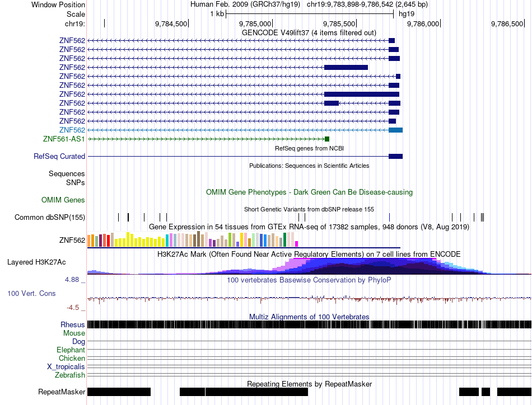Open 100 vertebrates Basewise Conservation title
Screen dimensions: 532x405
point(309,280)
